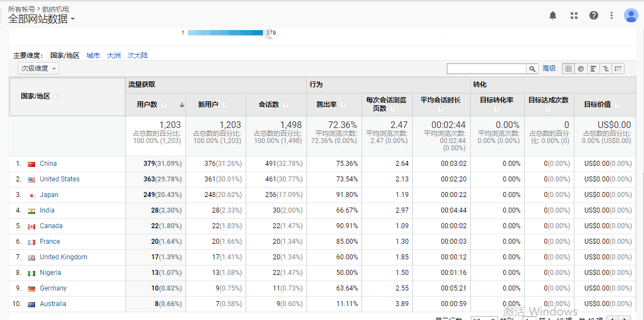Screen dimensions: 644x320
Task: Open the user account avatar
Action: pyautogui.click(x=631, y=16)
